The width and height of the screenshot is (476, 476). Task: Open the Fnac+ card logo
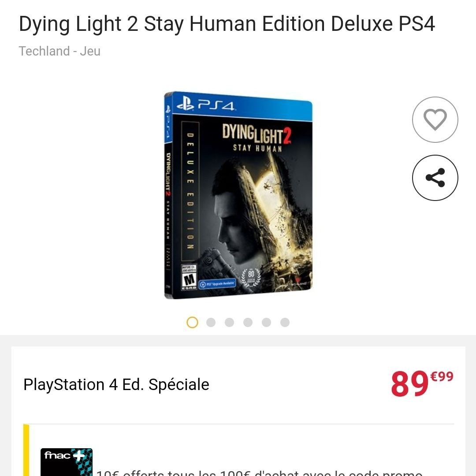pos(67,462)
